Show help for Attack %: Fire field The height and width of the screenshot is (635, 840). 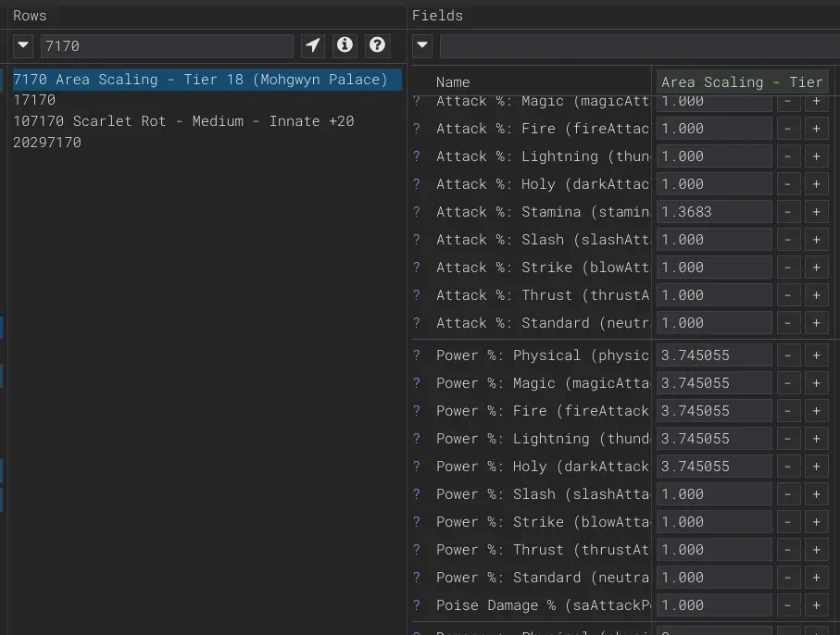[x=417, y=129]
